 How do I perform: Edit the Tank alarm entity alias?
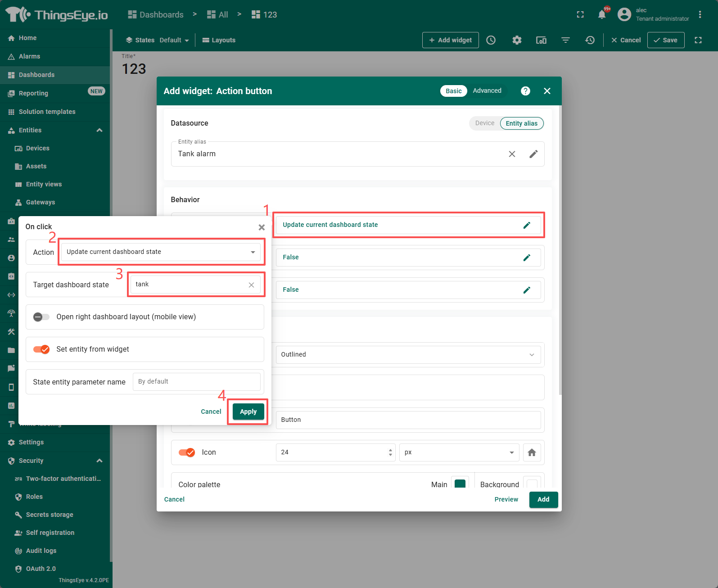coord(533,154)
